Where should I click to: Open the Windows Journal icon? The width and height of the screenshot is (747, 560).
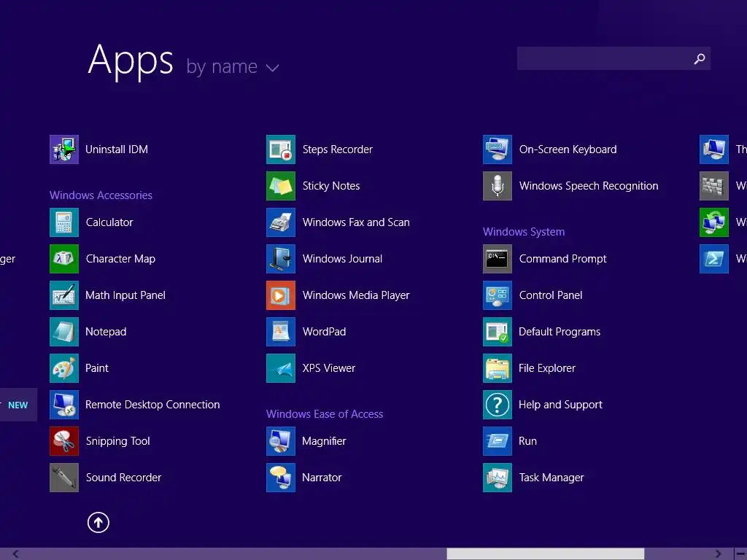click(x=281, y=259)
